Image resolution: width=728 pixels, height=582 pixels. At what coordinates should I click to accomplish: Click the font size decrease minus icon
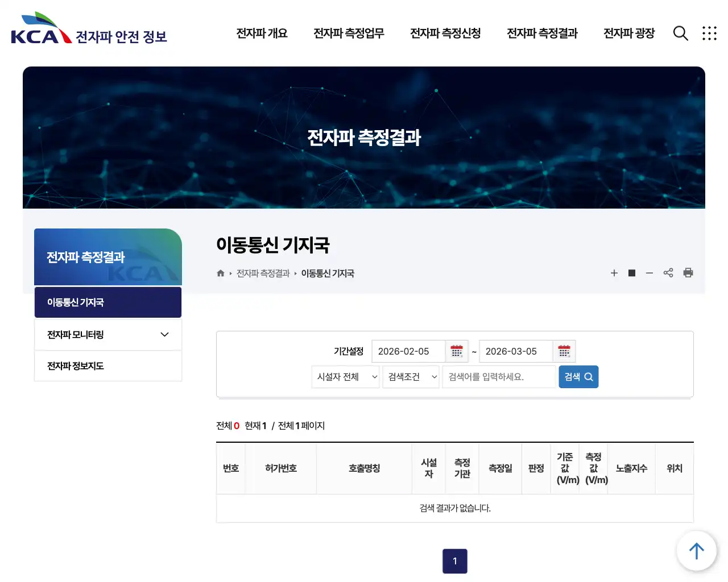tap(650, 273)
